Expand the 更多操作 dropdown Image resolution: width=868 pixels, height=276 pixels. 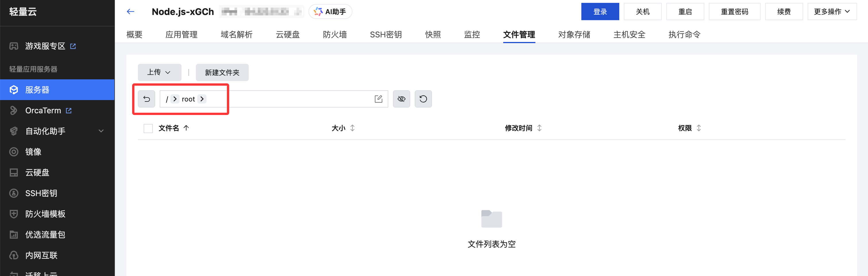pos(832,11)
